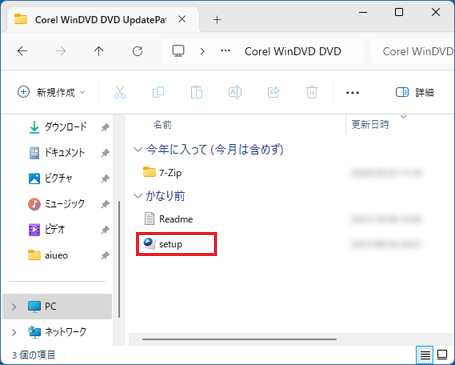The width and height of the screenshot is (455, 365).
Task: Click the Cut scissors icon
Action: click(x=120, y=92)
